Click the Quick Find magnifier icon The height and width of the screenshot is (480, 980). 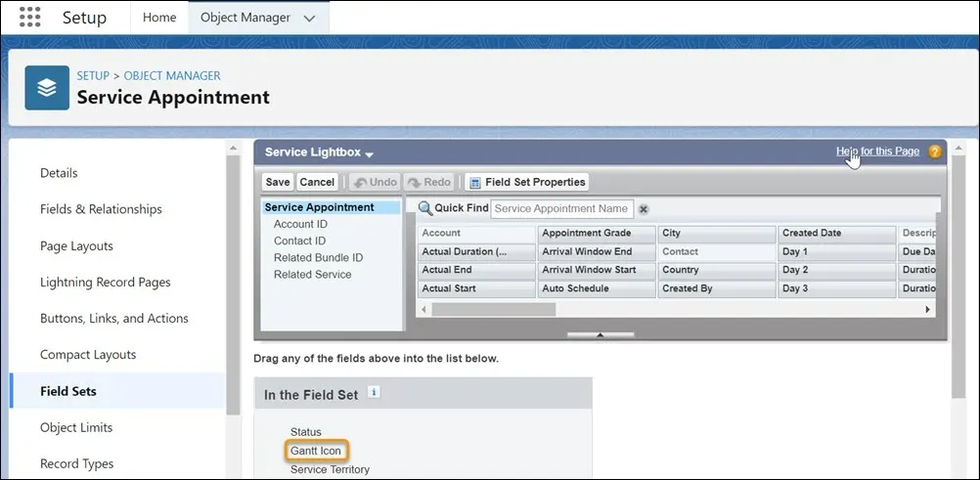(425, 208)
